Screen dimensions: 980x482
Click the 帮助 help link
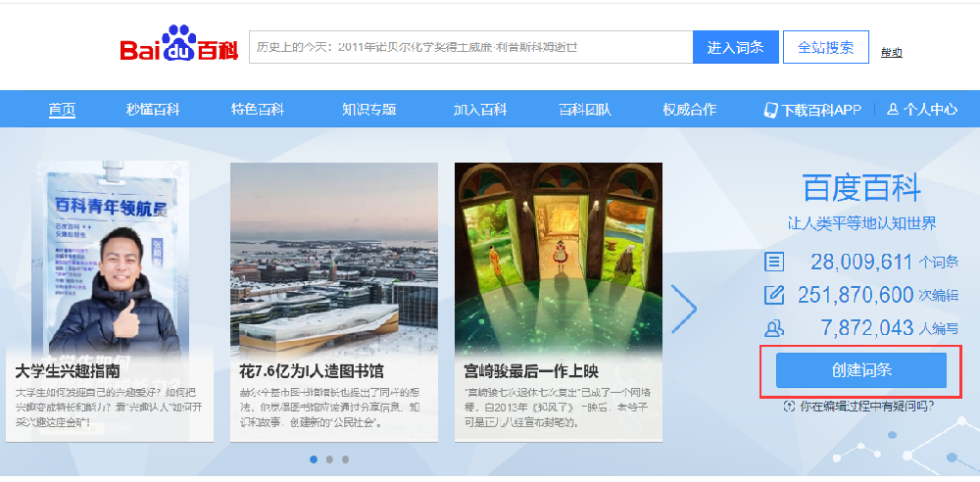tap(891, 53)
